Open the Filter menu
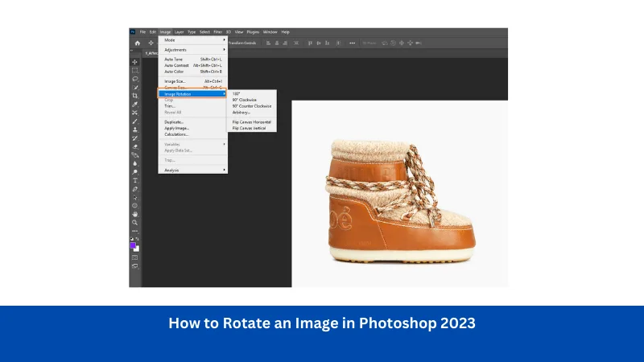The height and width of the screenshot is (362, 644). pos(217,32)
